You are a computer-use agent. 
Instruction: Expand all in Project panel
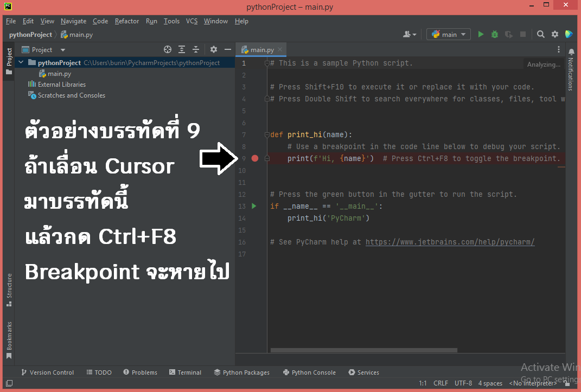click(x=182, y=49)
